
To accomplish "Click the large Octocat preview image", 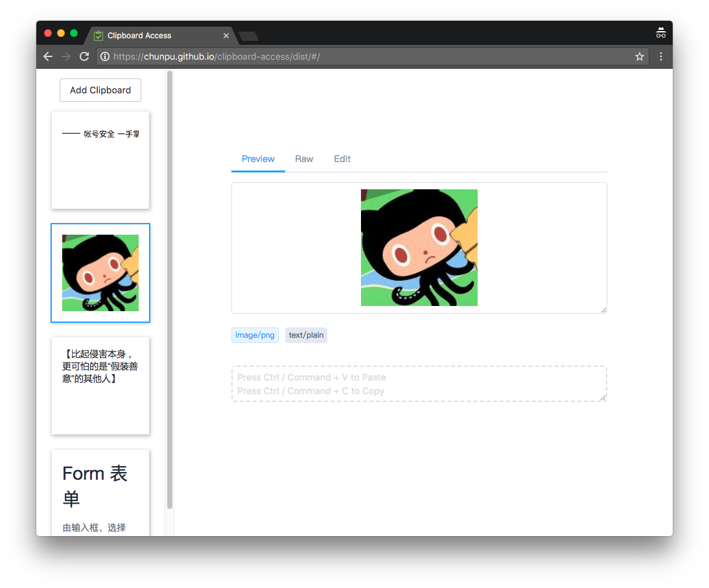I will pyautogui.click(x=419, y=248).
